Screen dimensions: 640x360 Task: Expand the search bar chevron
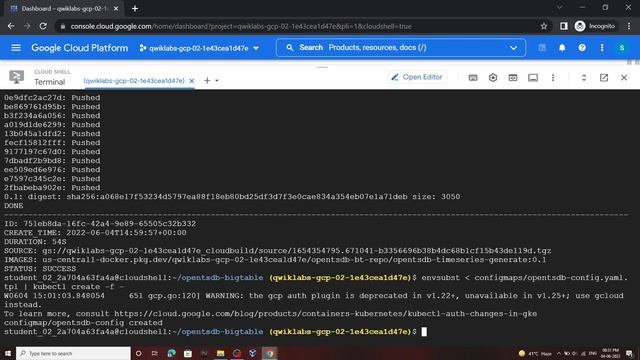[513, 48]
